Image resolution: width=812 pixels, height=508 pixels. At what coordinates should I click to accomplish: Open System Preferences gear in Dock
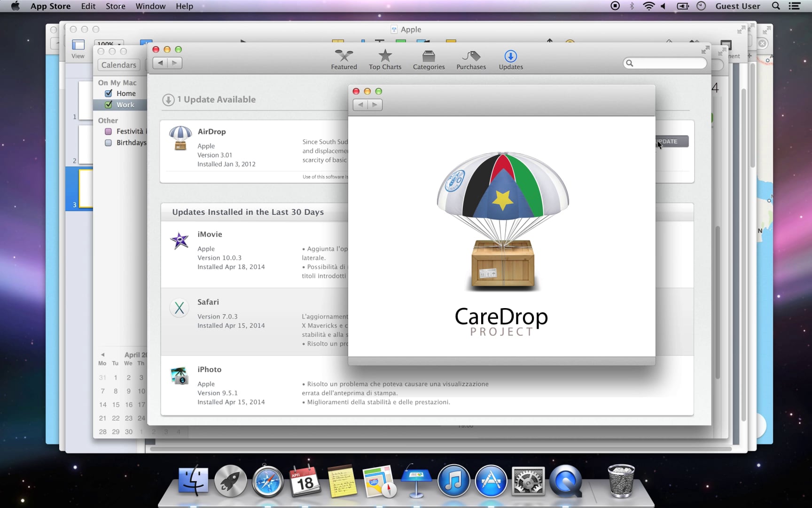click(x=528, y=481)
